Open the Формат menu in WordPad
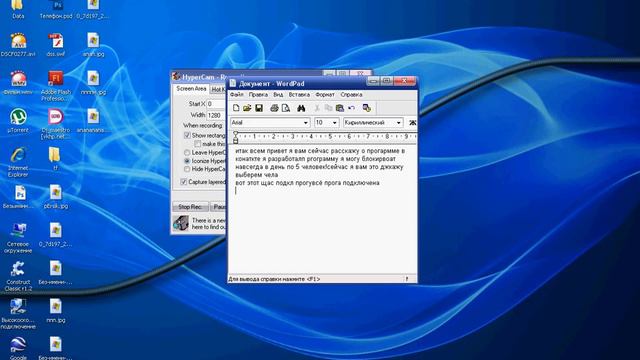Viewport: 640px width, 360px height. click(325, 95)
